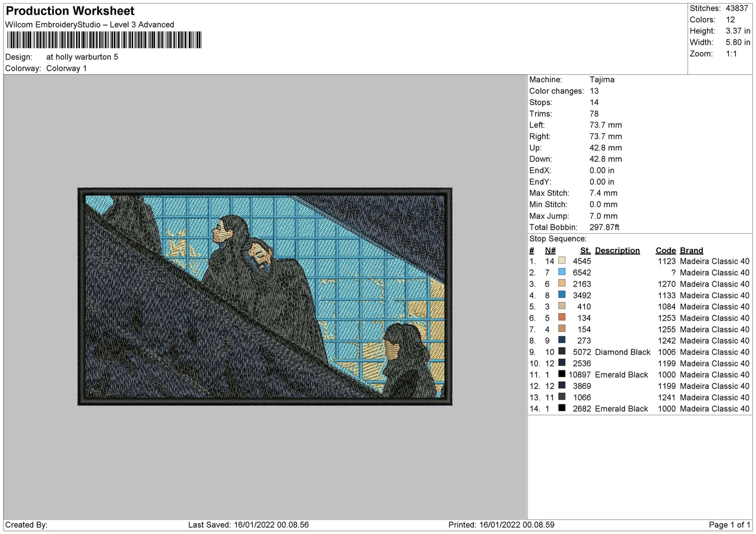Select the 'Brand' column header

pos(692,251)
